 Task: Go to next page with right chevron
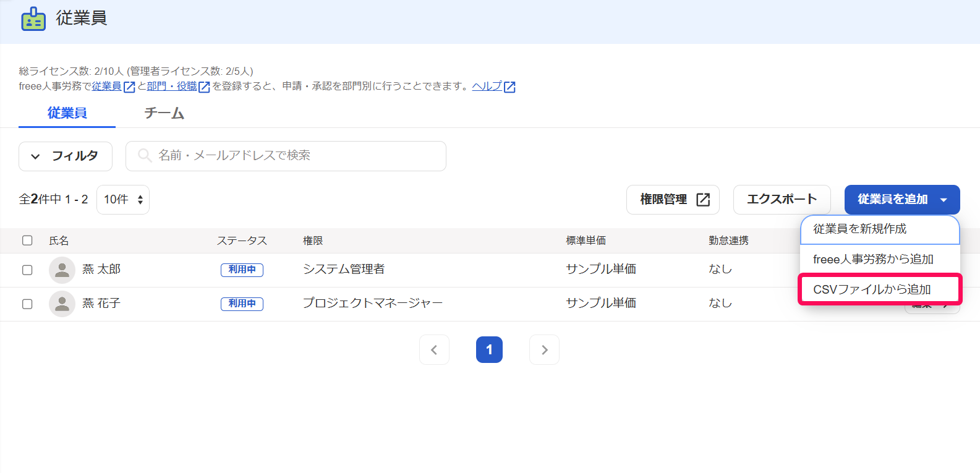click(x=544, y=350)
